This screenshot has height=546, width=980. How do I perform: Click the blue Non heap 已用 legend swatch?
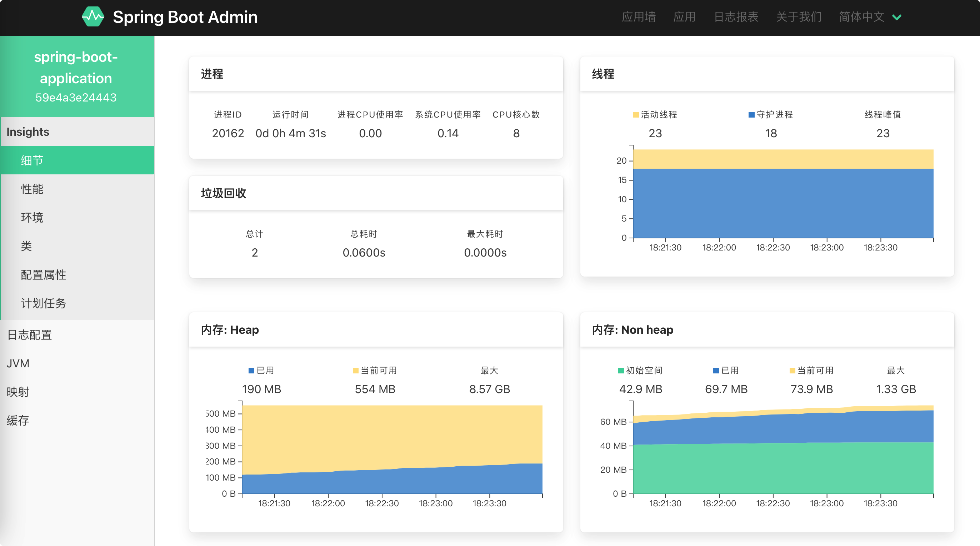[716, 371]
